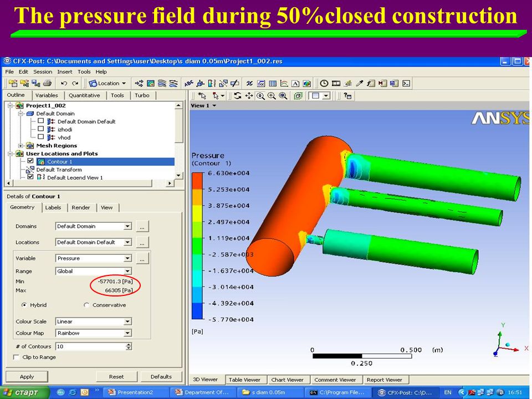Click the ellipsis button beside Domains

point(142,226)
